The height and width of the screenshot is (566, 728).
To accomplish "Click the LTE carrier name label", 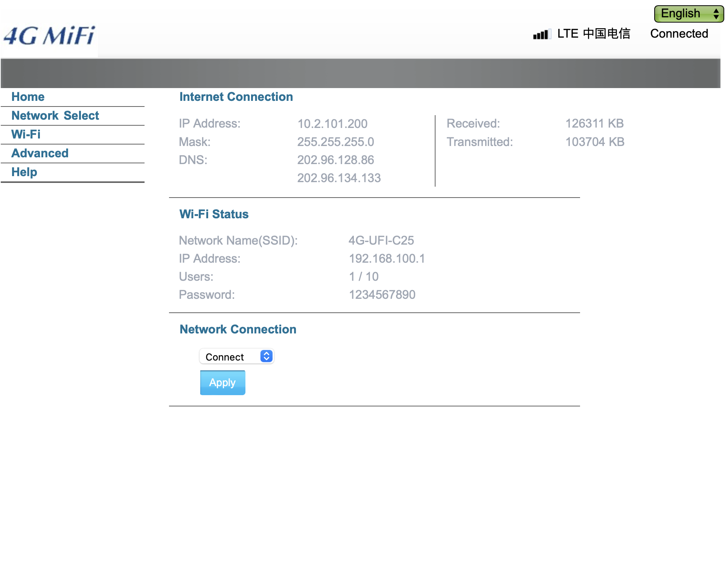I will pos(594,33).
